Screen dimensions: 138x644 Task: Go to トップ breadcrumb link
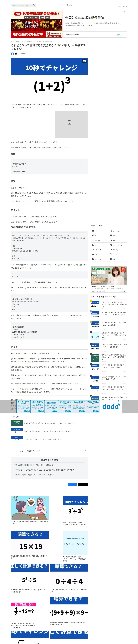pos(13,41)
